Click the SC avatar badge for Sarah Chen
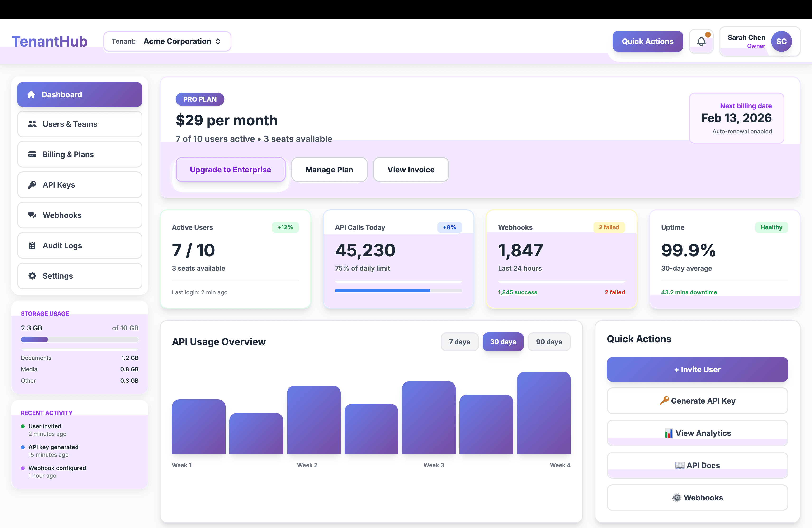Screen dimensions: 812x528 782,41
